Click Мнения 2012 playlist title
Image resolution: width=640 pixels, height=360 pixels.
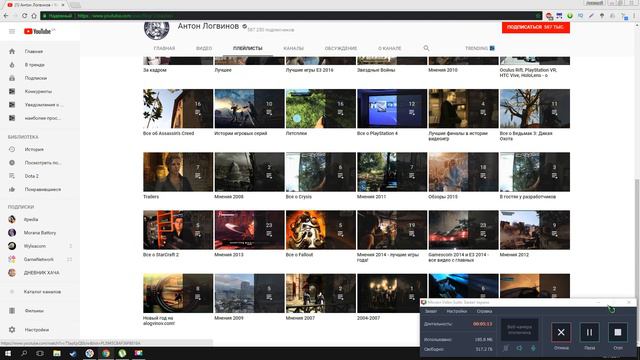[514, 255]
